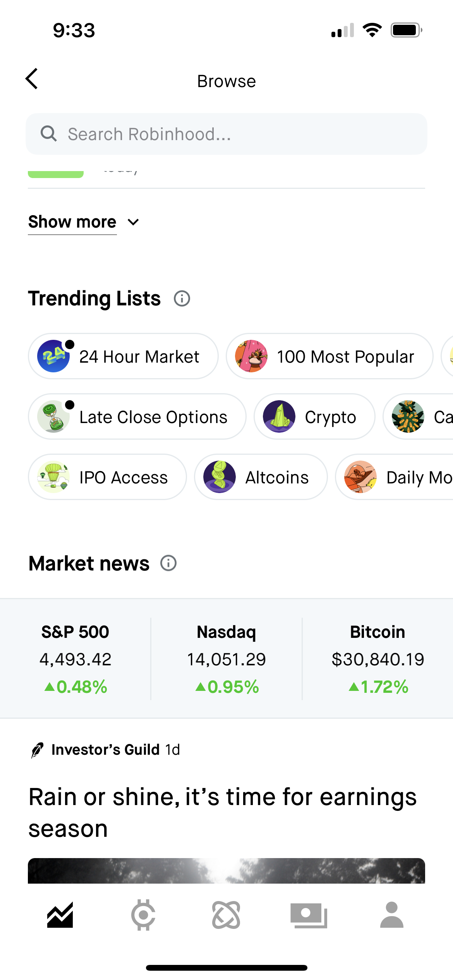
Task: Open 100 Most Popular list
Action: (x=329, y=356)
